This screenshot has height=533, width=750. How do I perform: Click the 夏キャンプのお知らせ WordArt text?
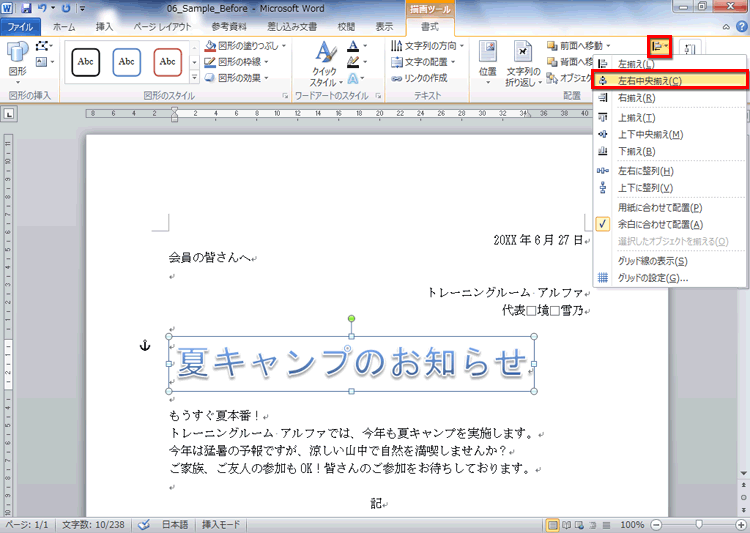(x=352, y=362)
